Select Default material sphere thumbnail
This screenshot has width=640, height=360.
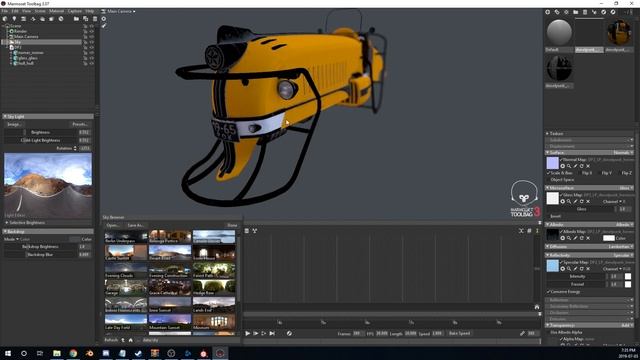pos(559,33)
